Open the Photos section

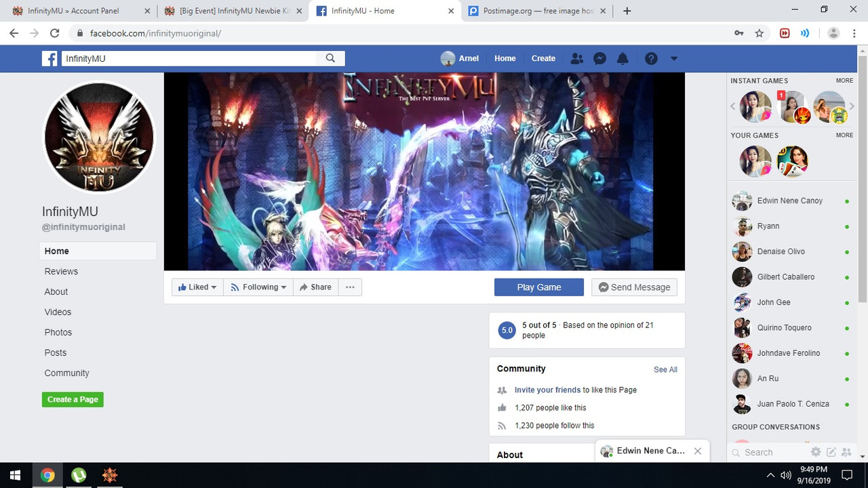(x=58, y=332)
